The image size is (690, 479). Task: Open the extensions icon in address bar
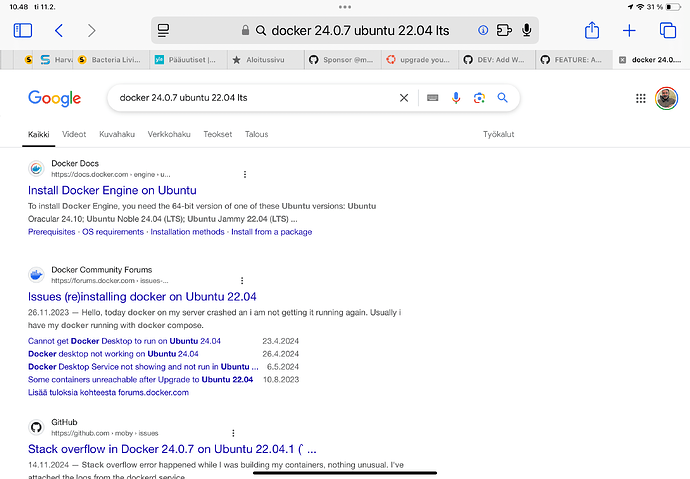pyautogui.click(x=504, y=30)
